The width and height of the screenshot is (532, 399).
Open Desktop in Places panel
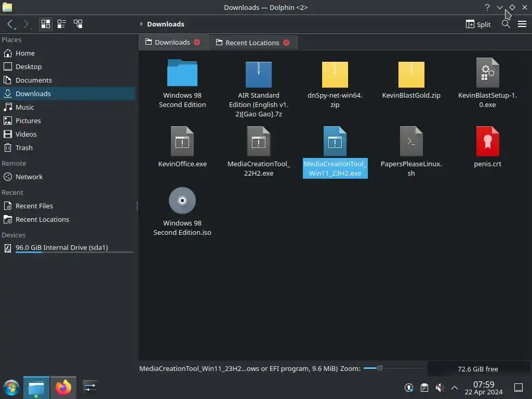coord(68,66)
